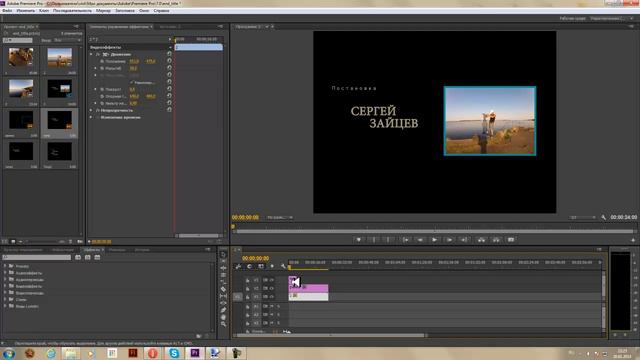Expand Time Remapping effect group

pyautogui.click(x=91, y=117)
